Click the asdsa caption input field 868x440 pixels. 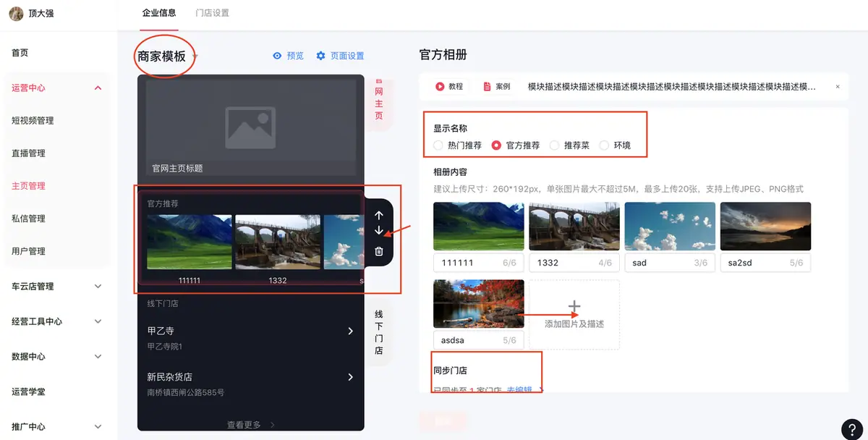tap(479, 340)
